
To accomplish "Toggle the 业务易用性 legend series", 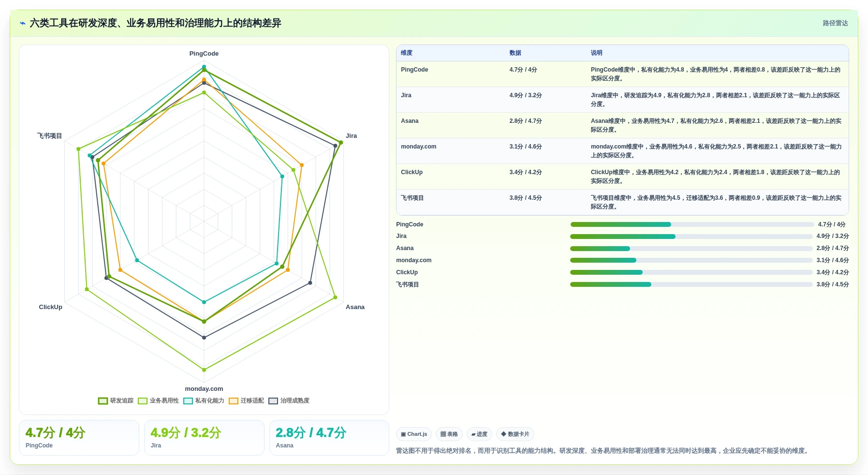I will tap(158, 401).
